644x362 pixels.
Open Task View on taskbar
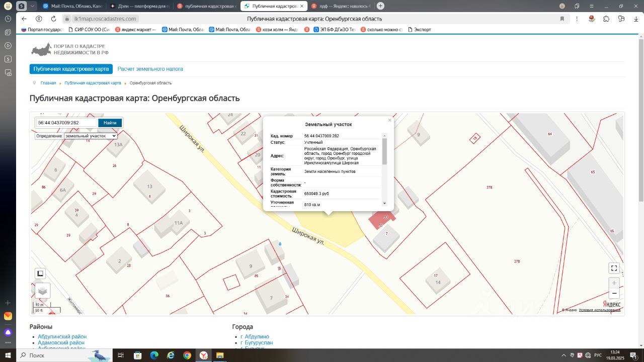pyautogui.click(x=121, y=355)
